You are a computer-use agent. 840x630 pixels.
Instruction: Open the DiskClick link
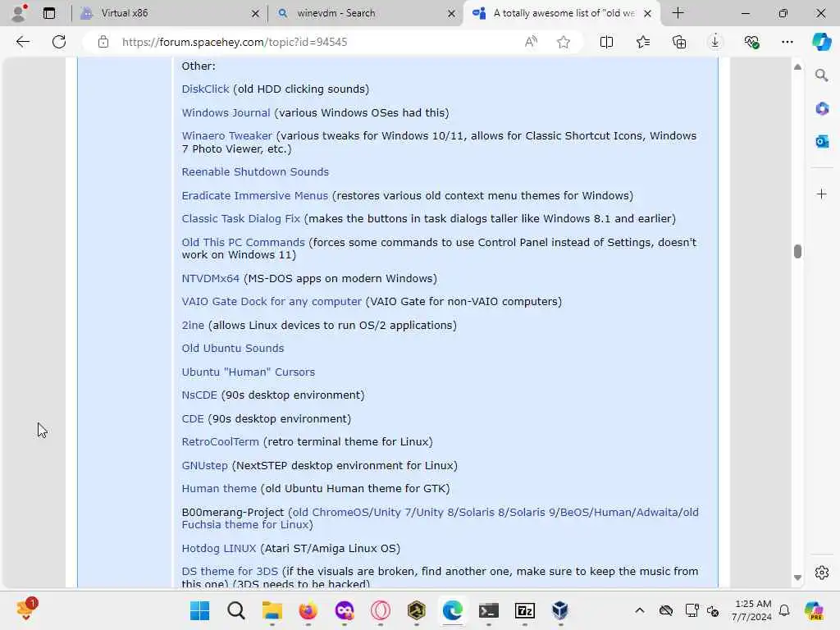pyautogui.click(x=205, y=89)
